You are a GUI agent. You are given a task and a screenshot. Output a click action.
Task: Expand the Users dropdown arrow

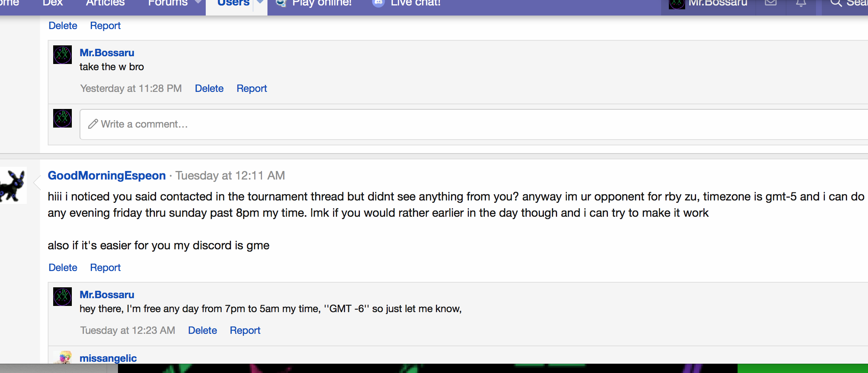click(x=260, y=2)
